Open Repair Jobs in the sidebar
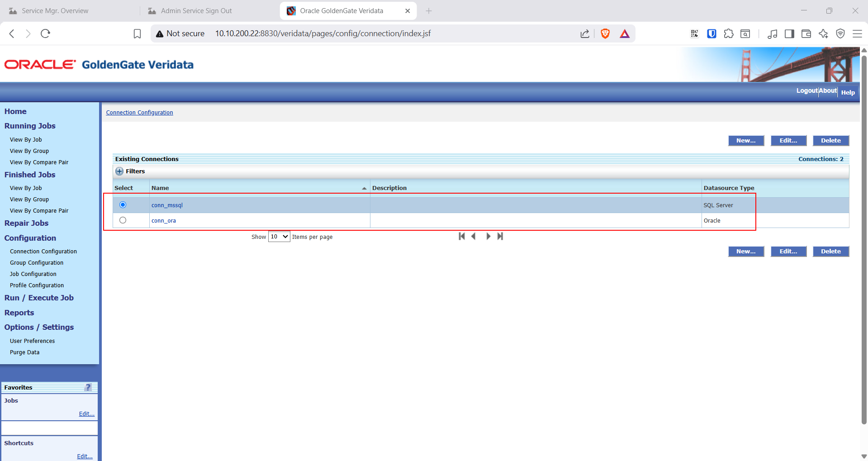 (x=26, y=223)
